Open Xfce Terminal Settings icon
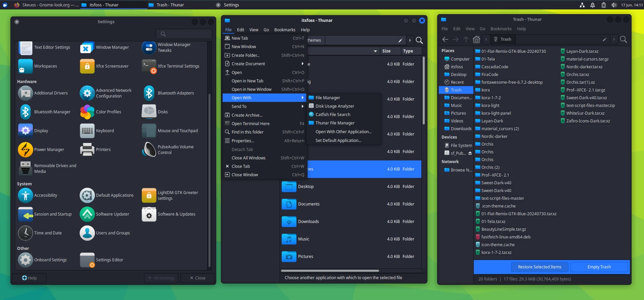The width and height of the screenshot is (644, 300). tap(149, 66)
